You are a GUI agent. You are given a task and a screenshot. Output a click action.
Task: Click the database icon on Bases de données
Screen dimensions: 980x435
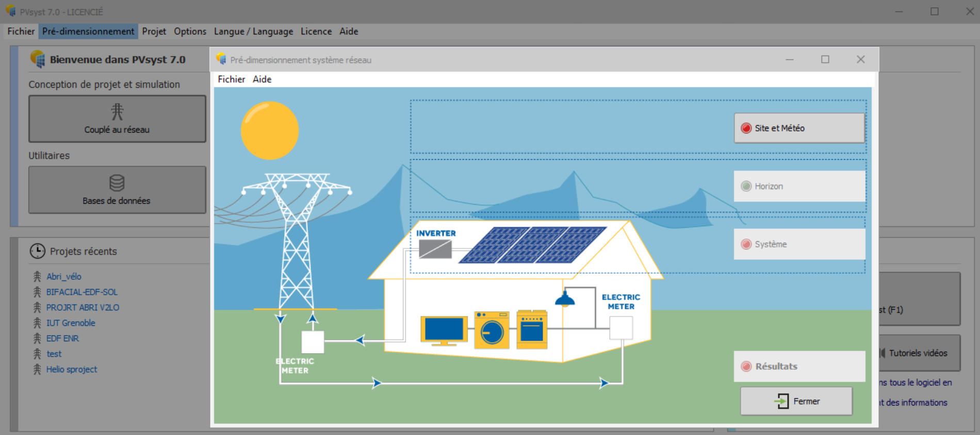point(117,183)
